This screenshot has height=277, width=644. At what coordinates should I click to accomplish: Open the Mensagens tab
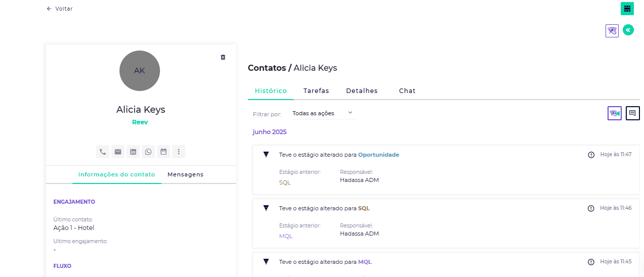pos(185,174)
